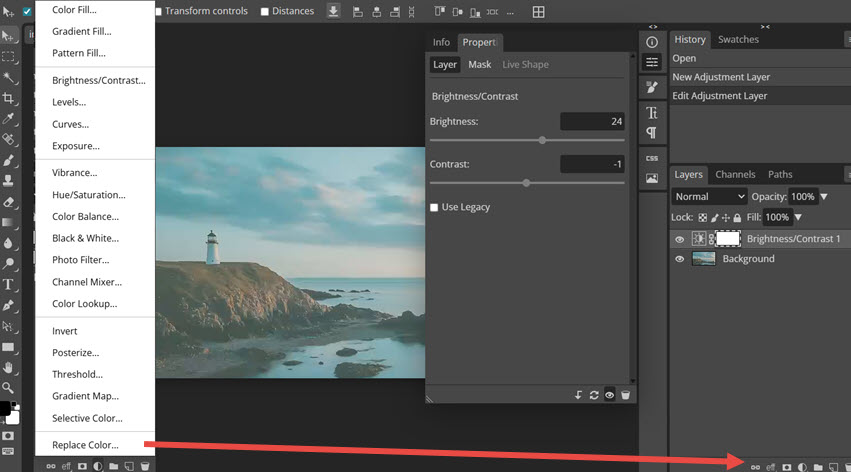Select the Pen tool
This screenshot has height=472, width=851.
pyautogui.click(x=8, y=305)
